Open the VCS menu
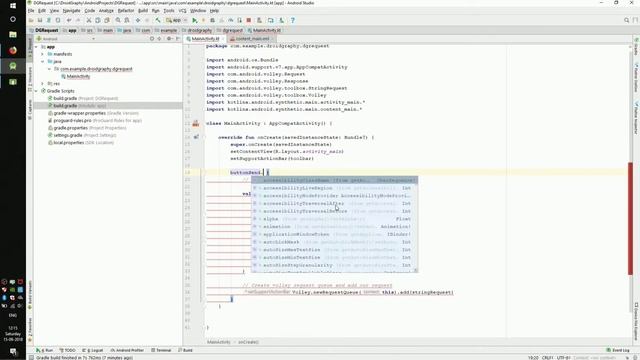 coord(182,11)
